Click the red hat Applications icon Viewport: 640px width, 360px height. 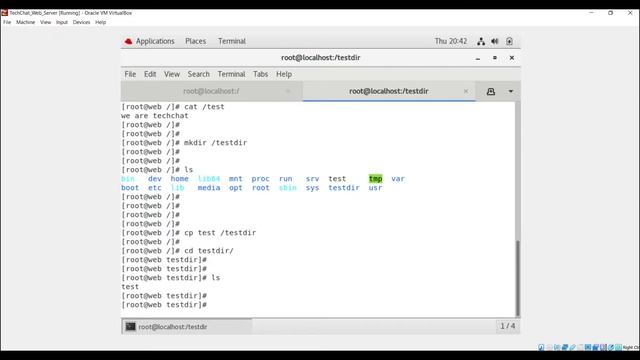[x=129, y=41]
